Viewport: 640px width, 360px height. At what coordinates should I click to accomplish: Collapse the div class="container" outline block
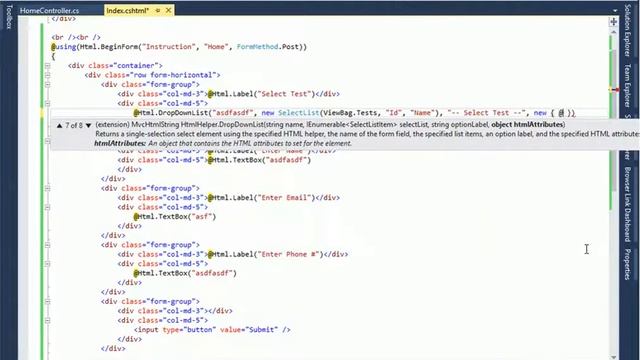point(47,66)
